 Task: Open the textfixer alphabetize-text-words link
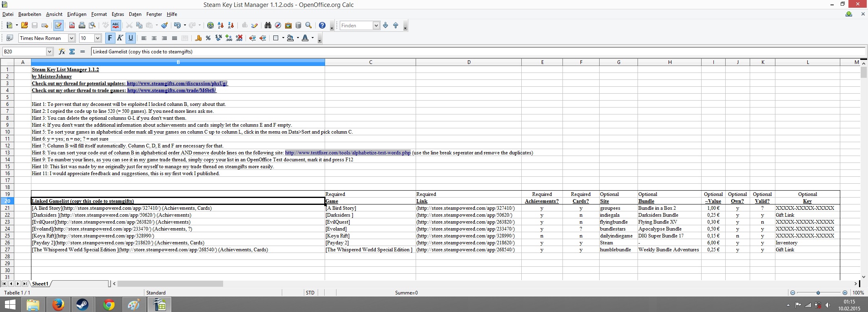pos(348,153)
